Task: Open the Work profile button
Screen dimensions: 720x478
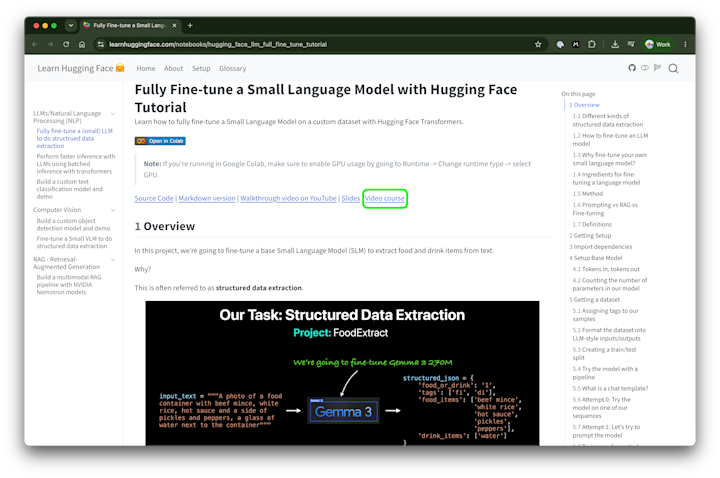Action: [x=658, y=44]
